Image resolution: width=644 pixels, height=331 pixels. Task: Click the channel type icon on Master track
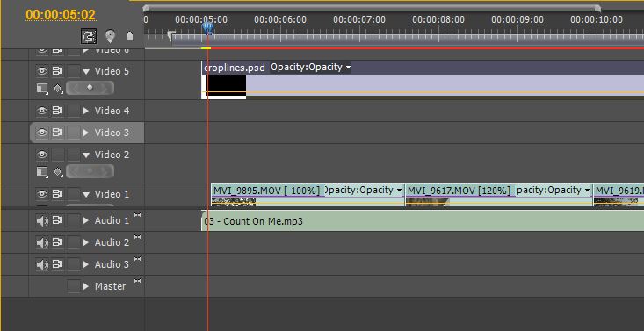137,280
